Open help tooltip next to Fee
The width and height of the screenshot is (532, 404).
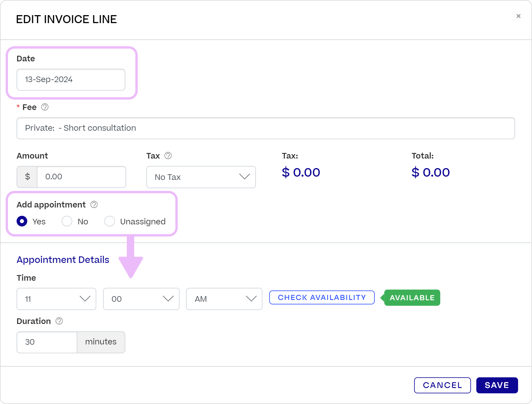coord(45,107)
